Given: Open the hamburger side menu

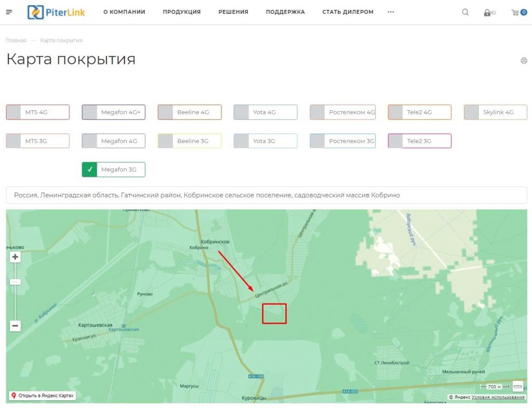Looking at the screenshot, I should (x=9, y=12).
